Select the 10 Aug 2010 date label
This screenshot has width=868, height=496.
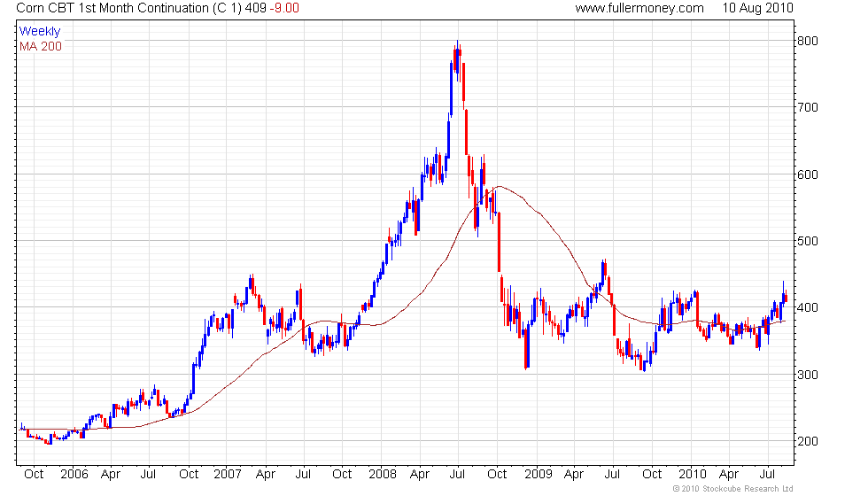pos(758,8)
